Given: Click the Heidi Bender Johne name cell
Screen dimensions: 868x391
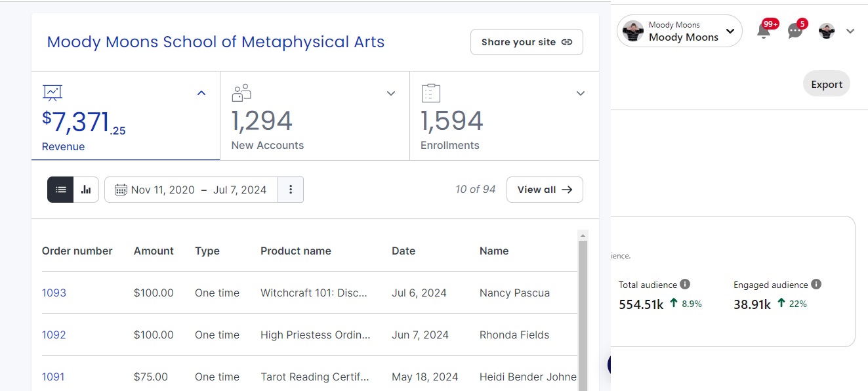Looking at the screenshot, I should point(528,377).
